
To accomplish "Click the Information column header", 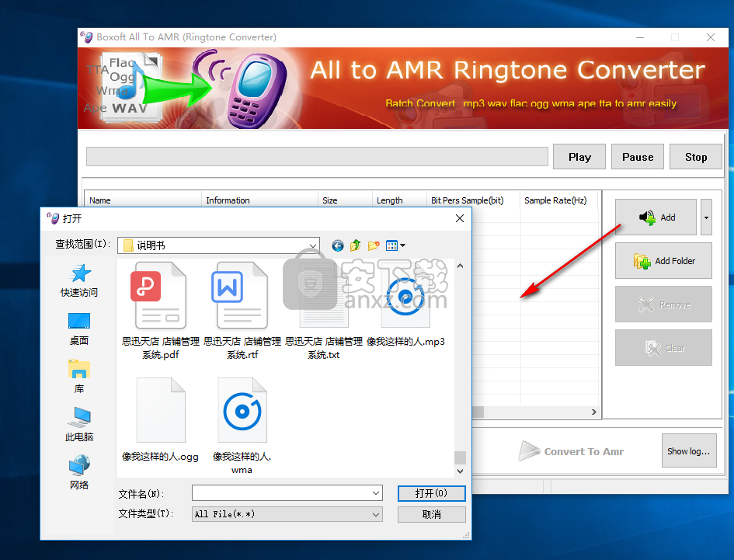I will (259, 200).
